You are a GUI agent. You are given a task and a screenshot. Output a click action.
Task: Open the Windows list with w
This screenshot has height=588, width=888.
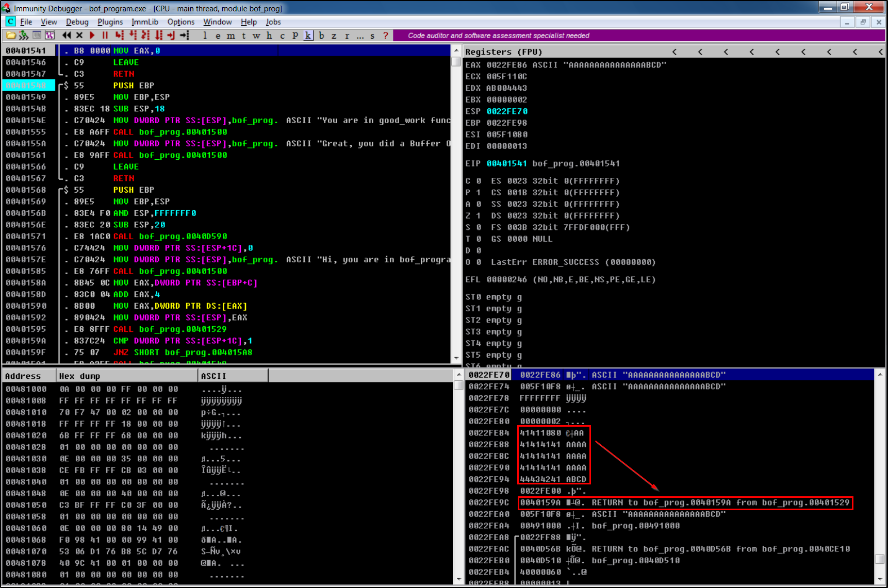257,36
